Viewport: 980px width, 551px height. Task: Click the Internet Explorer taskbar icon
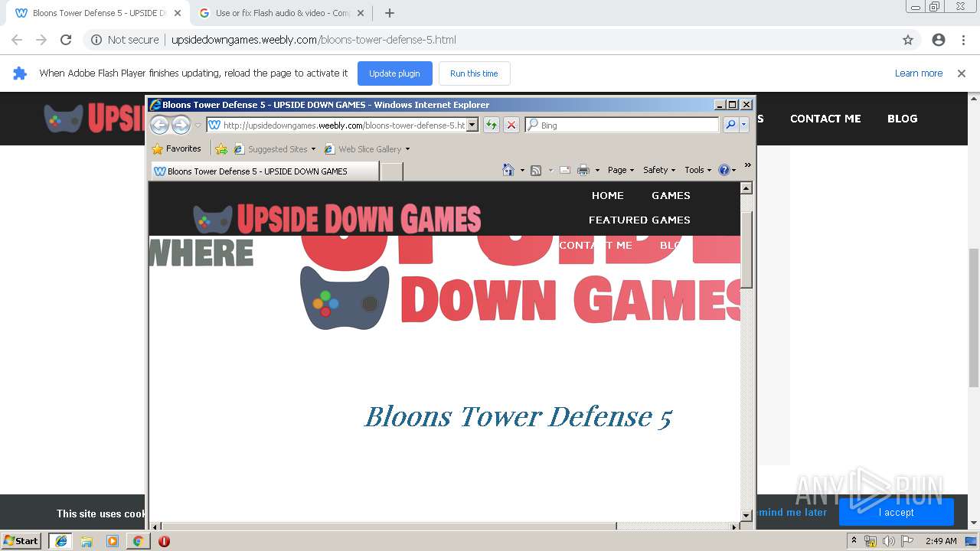[61, 541]
